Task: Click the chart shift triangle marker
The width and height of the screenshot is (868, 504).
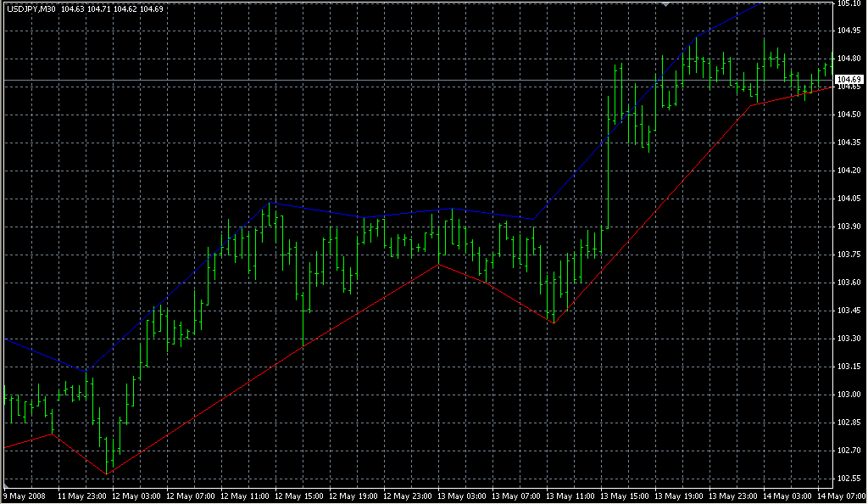Action: point(665,4)
